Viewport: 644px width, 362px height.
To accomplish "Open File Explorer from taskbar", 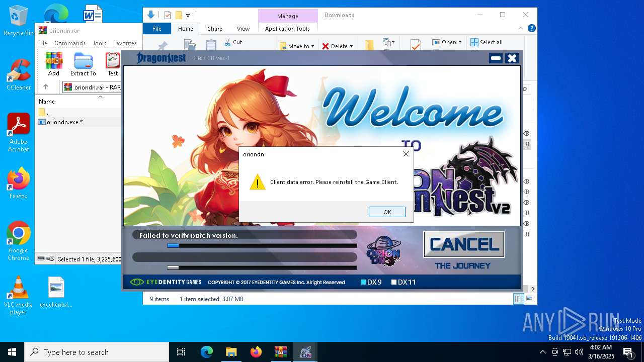I will [231, 352].
